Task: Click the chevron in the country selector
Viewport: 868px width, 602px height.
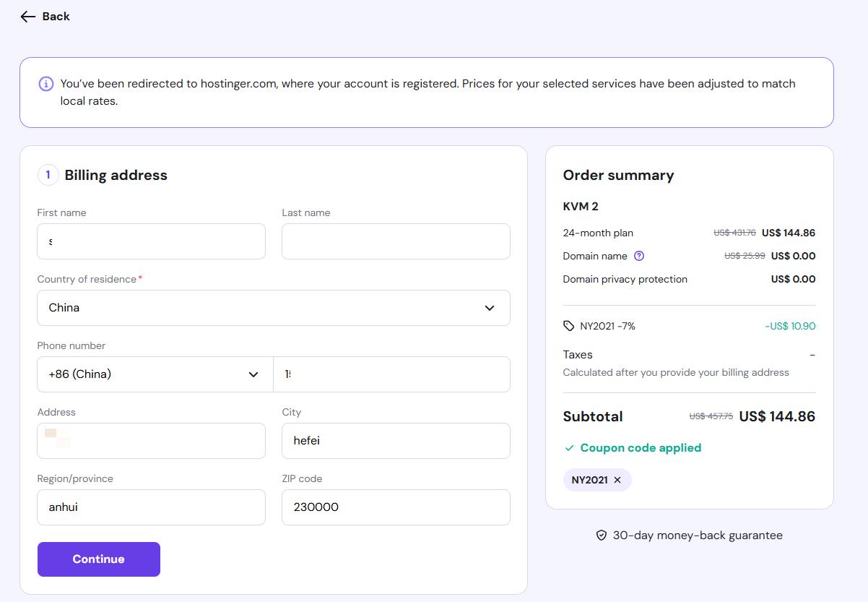Action: [x=490, y=308]
